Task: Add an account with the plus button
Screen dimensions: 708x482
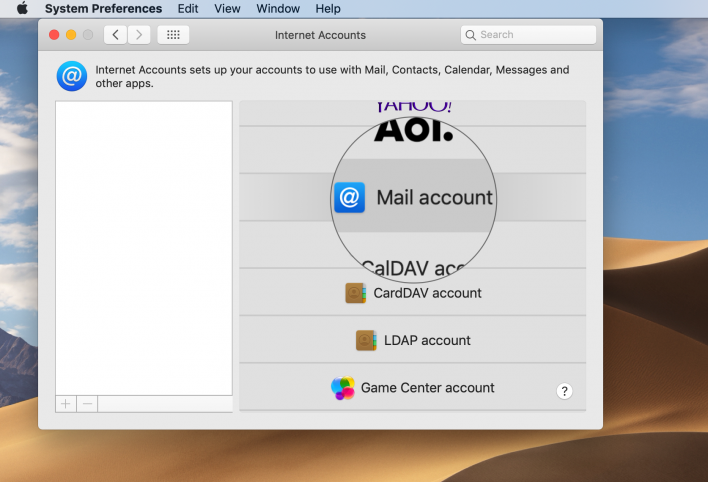Action: tap(66, 403)
